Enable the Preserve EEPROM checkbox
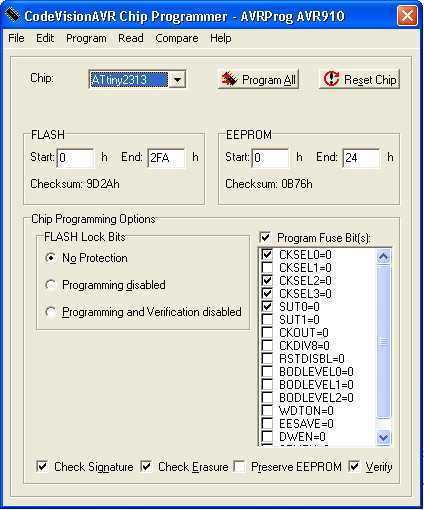The height and width of the screenshot is (510, 424). point(239,466)
